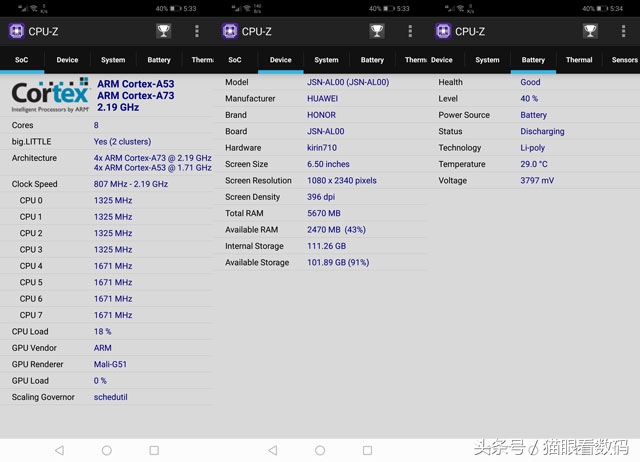Tap the battery Temperature value 29.0 °C
This screenshot has width=640, height=462.
coord(534,164)
